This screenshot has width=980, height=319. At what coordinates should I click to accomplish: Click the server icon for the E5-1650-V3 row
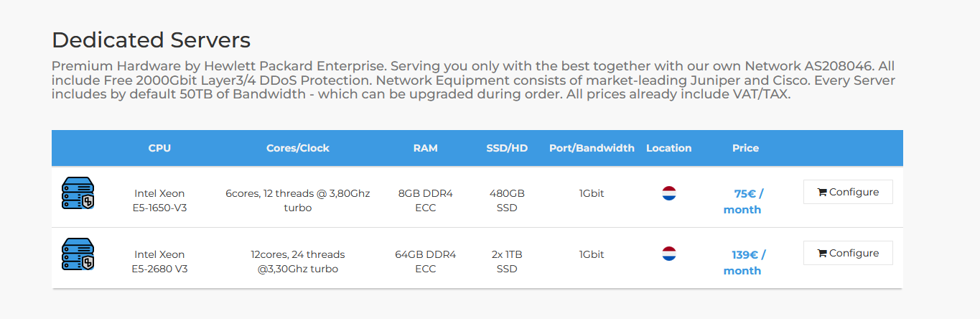click(x=78, y=193)
